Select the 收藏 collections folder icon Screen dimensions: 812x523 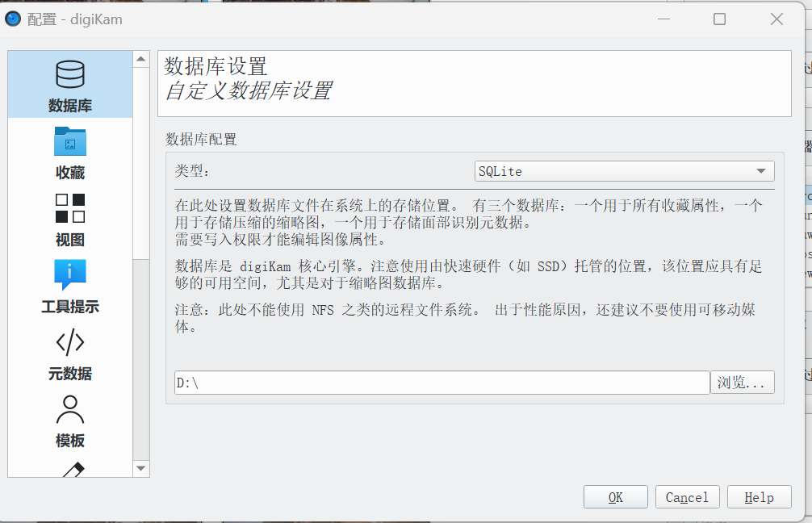click(70, 141)
